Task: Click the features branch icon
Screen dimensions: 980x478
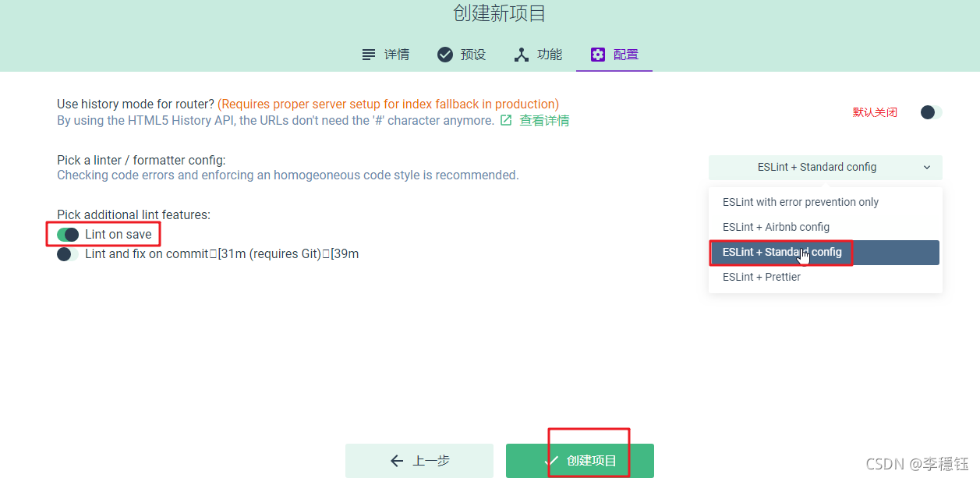Action: coord(522,55)
